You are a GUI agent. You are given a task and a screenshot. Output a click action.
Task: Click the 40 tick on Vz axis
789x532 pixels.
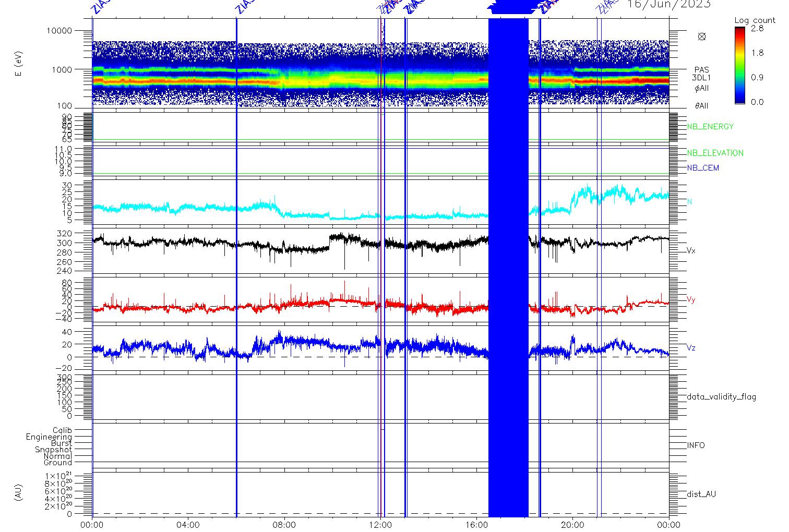(x=68, y=332)
